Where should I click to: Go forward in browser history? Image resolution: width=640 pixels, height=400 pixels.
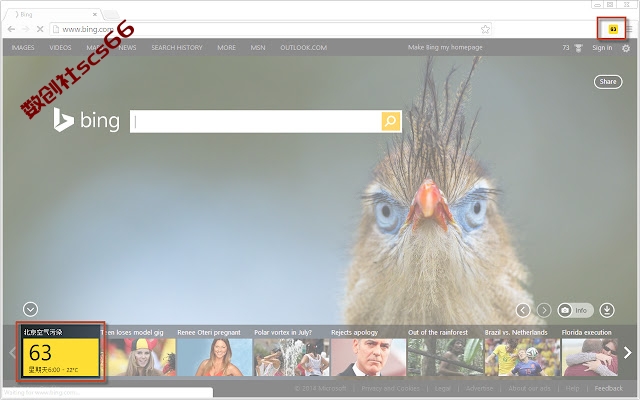tap(25, 29)
